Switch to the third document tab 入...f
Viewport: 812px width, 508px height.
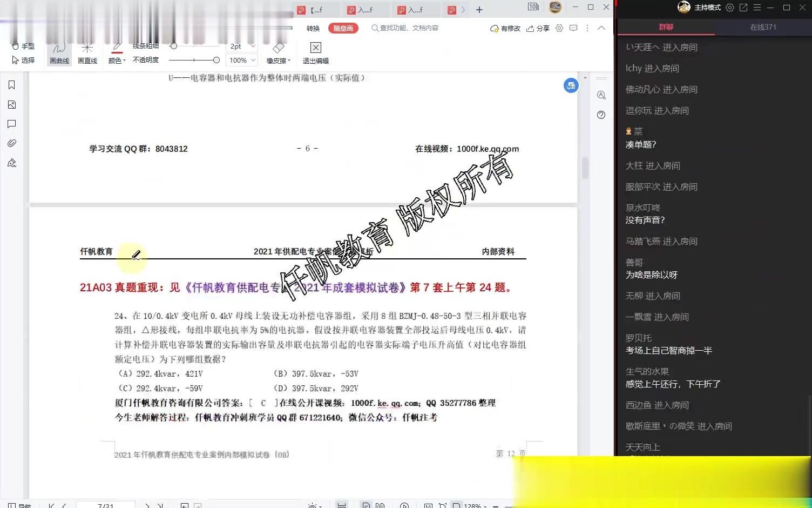[416, 10]
